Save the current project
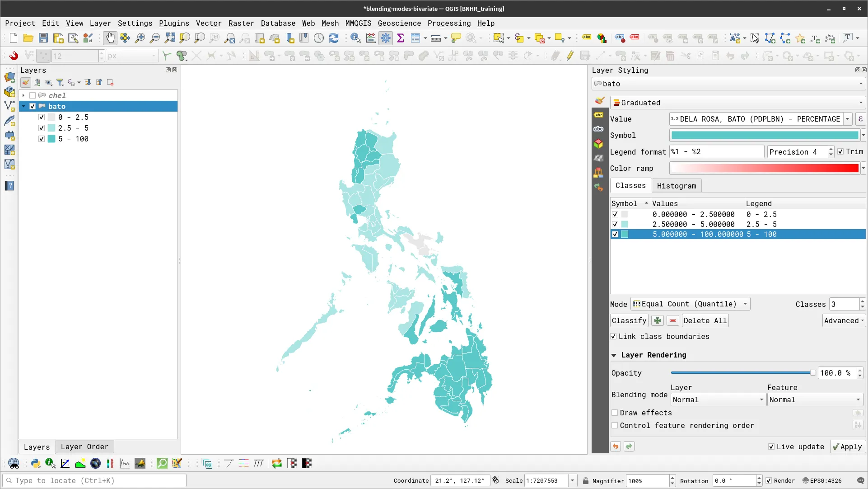 click(43, 38)
